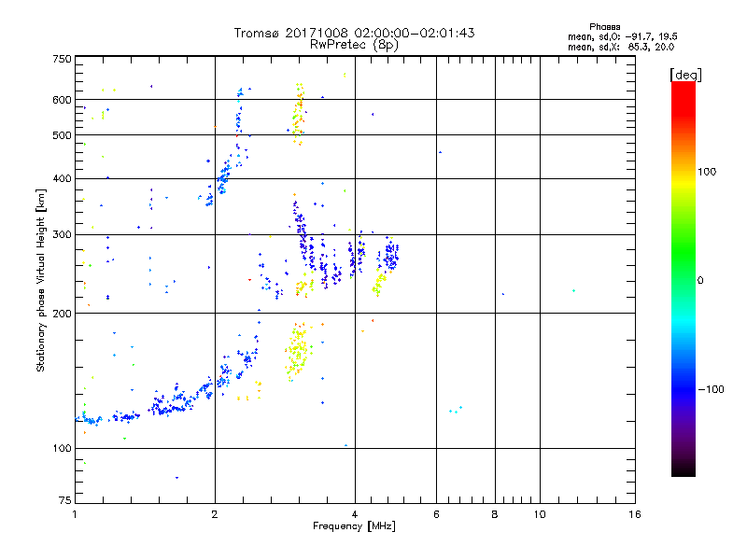This screenshot has height=560, width=747.
Task: Click the y-axis tick label '75'
Action: tap(65, 500)
